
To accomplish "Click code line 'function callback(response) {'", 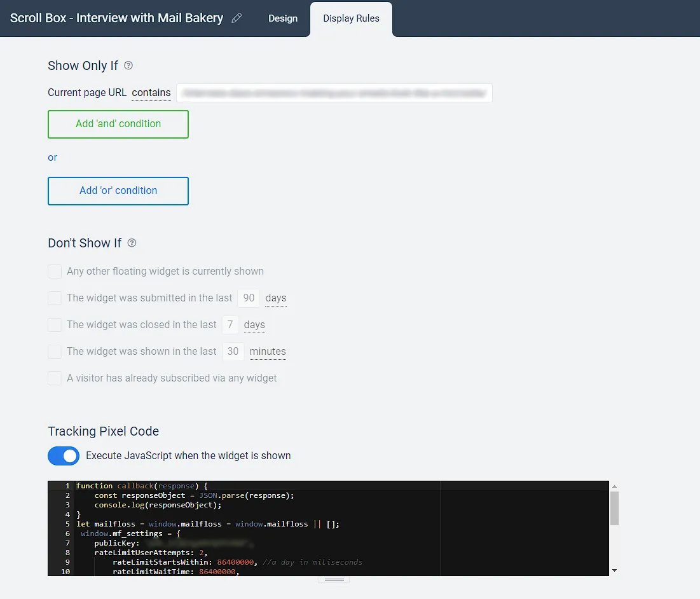I will point(142,486).
